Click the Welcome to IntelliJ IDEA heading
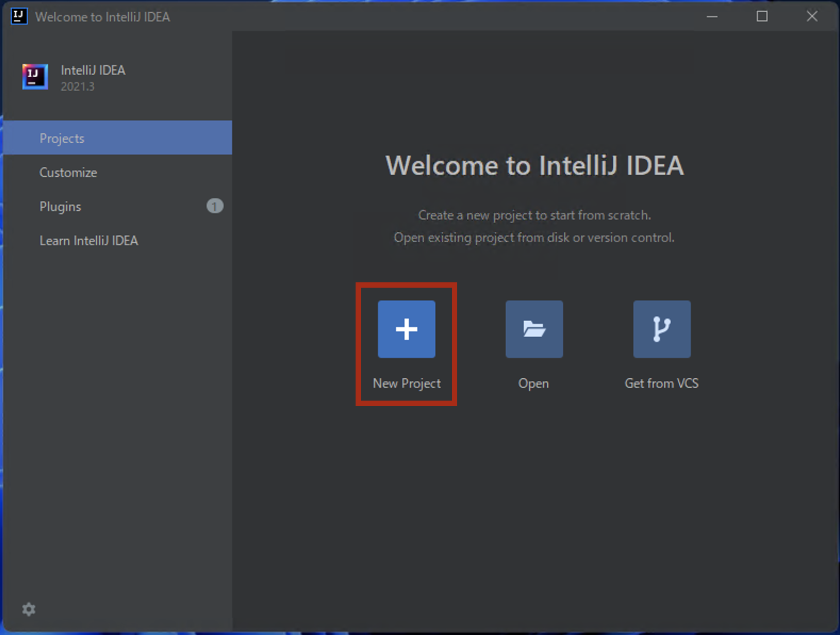Viewport: 840px width, 635px height. pos(534,165)
